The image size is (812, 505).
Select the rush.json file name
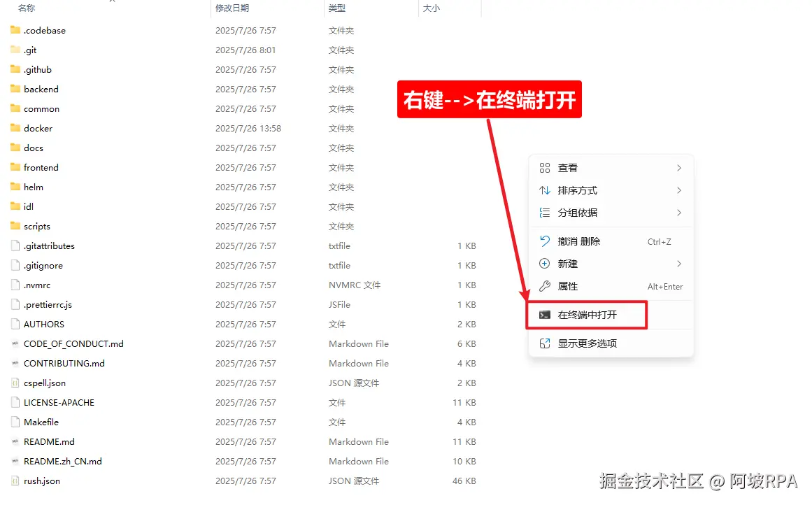click(x=42, y=481)
